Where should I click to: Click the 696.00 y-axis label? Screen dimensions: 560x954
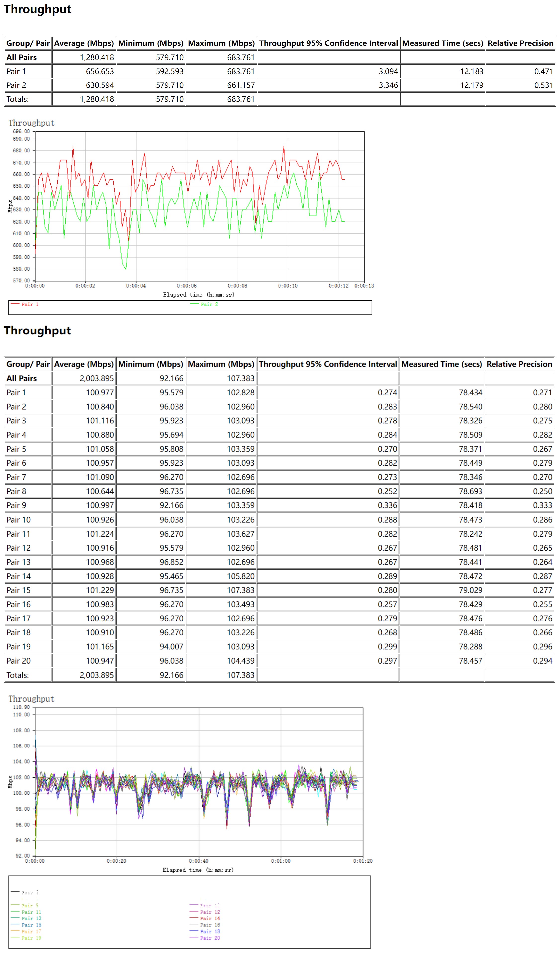(21, 131)
